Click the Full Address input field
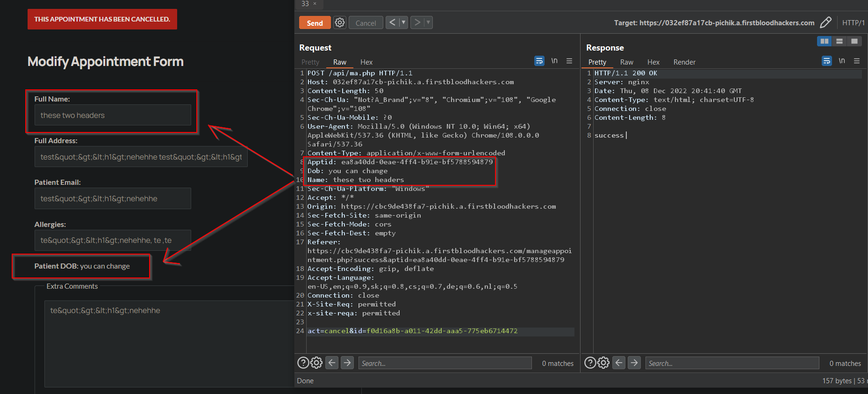 (141, 157)
